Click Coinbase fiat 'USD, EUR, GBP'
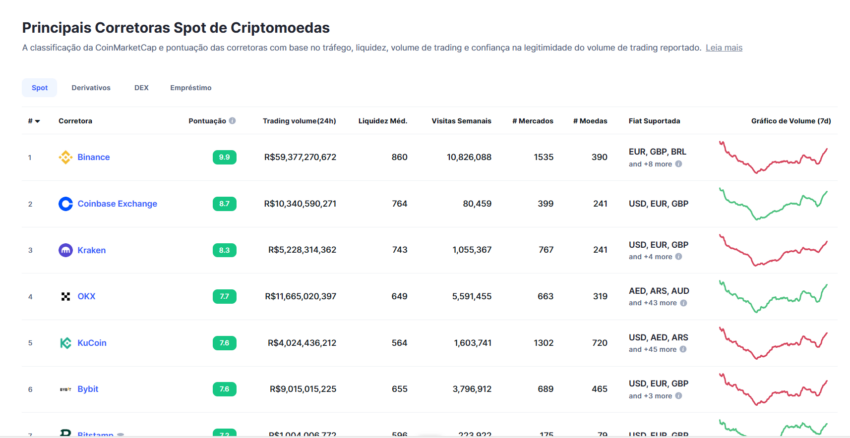 (x=659, y=204)
